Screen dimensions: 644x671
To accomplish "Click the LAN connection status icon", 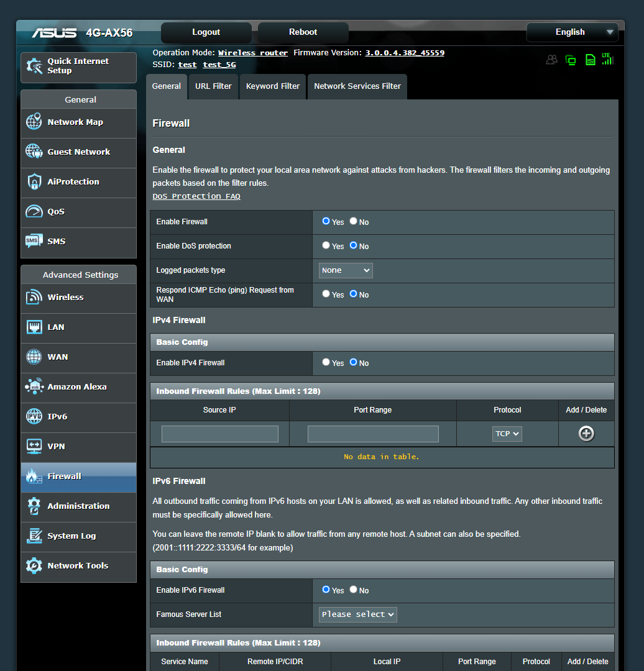I will pyautogui.click(x=571, y=60).
